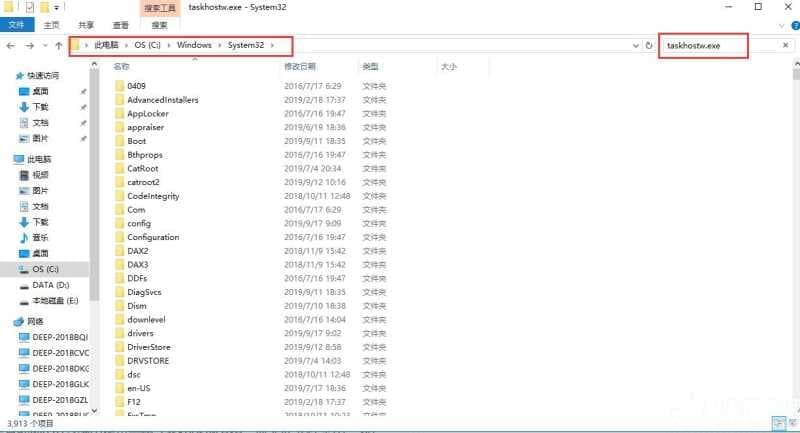
Task: Open the 文件 menu tab
Action: pos(17,24)
